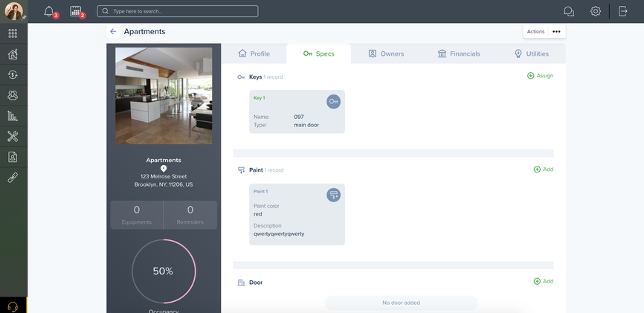Click the apartment kitchen photo
The image size is (644, 313).
point(164,96)
